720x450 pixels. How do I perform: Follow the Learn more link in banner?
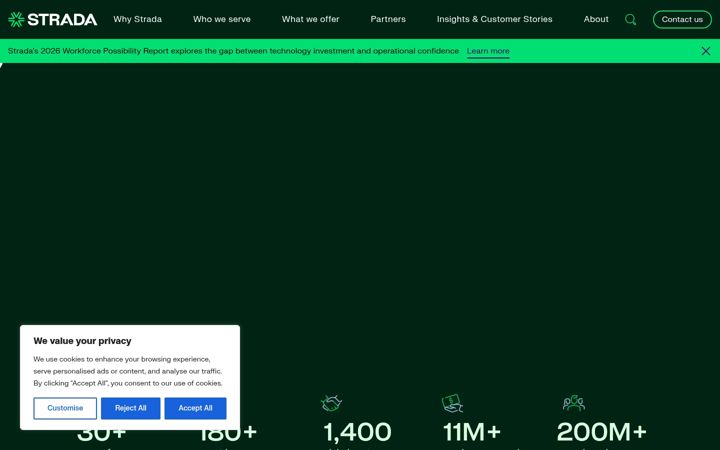[x=488, y=51]
